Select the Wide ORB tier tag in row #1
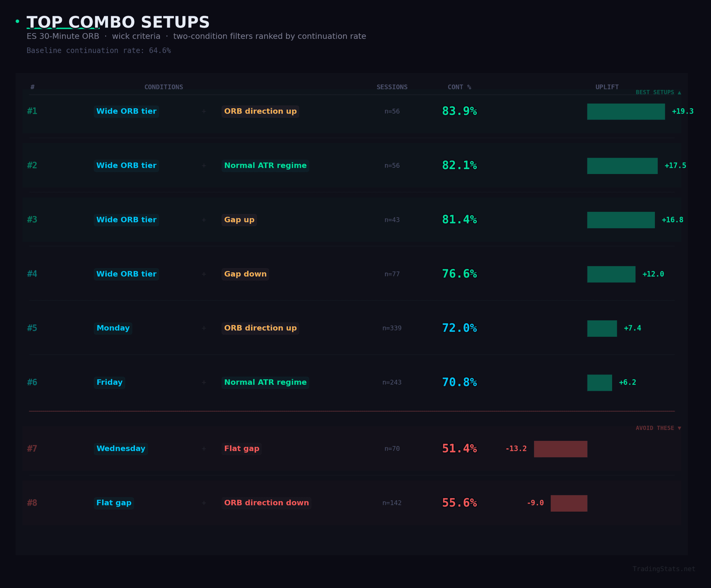The height and width of the screenshot is (588, 711). [x=126, y=111]
